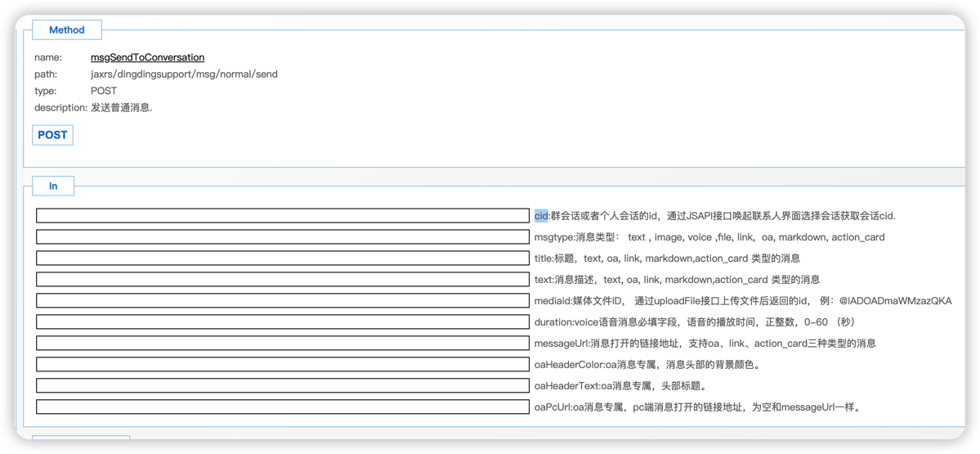
Task: Focus the mediaid input field
Action: coord(283,301)
